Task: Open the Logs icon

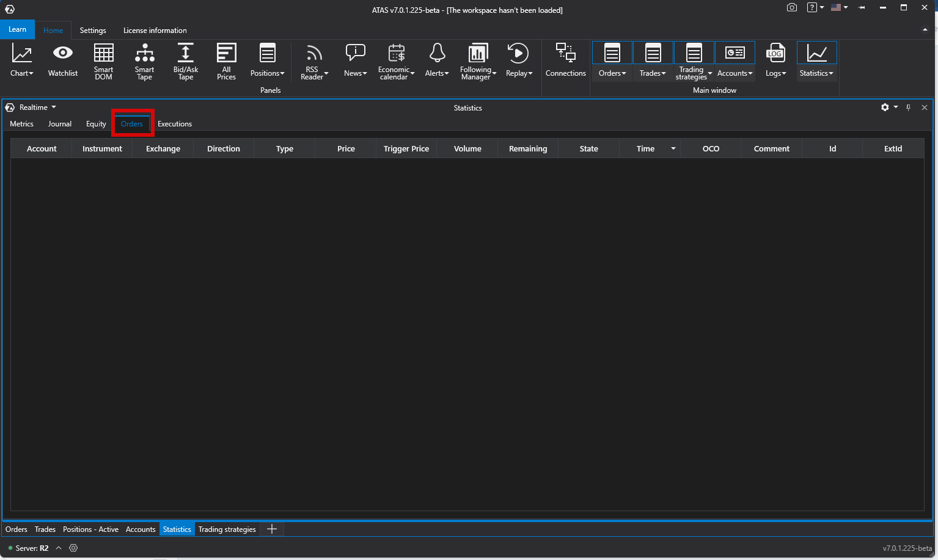Action: (x=775, y=53)
